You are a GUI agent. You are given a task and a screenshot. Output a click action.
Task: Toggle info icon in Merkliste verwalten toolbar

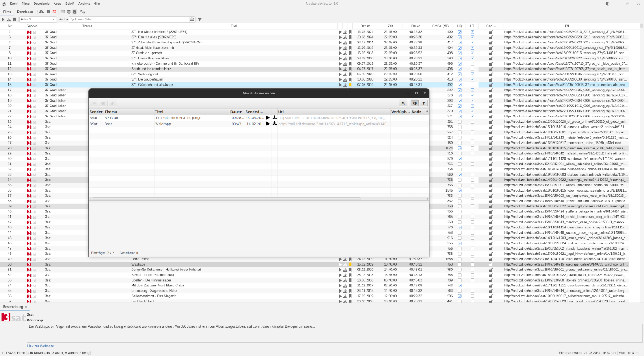[415, 103]
